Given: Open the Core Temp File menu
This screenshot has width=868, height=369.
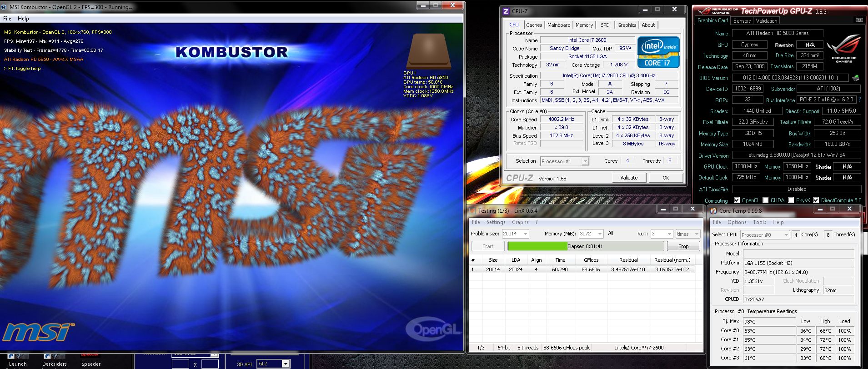Looking at the screenshot, I should [x=717, y=222].
